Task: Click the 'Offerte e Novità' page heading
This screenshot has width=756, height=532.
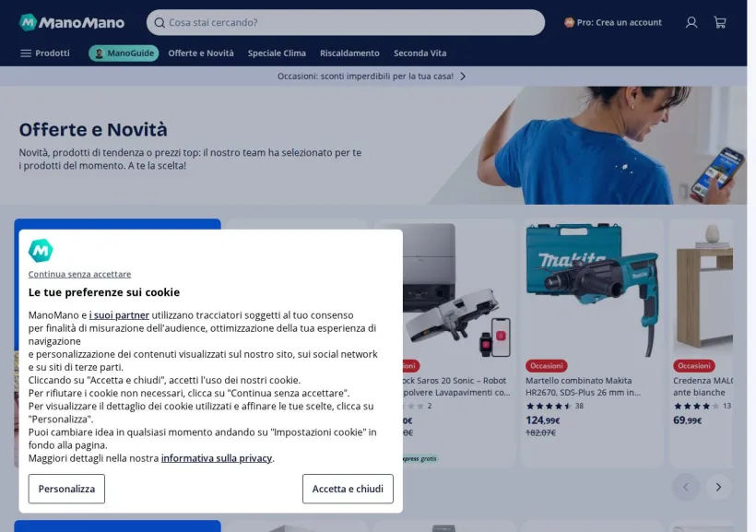Action: 93,130
